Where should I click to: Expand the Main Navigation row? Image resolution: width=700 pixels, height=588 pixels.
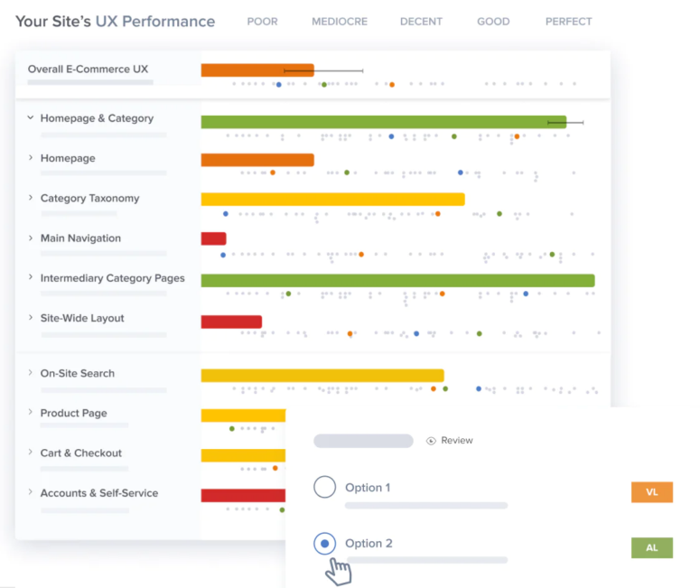tap(30, 238)
